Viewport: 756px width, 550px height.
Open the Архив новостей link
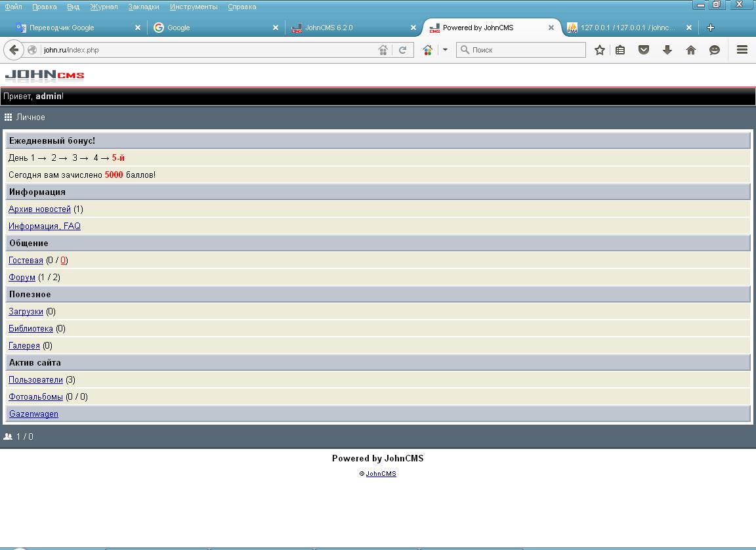tap(39, 209)
